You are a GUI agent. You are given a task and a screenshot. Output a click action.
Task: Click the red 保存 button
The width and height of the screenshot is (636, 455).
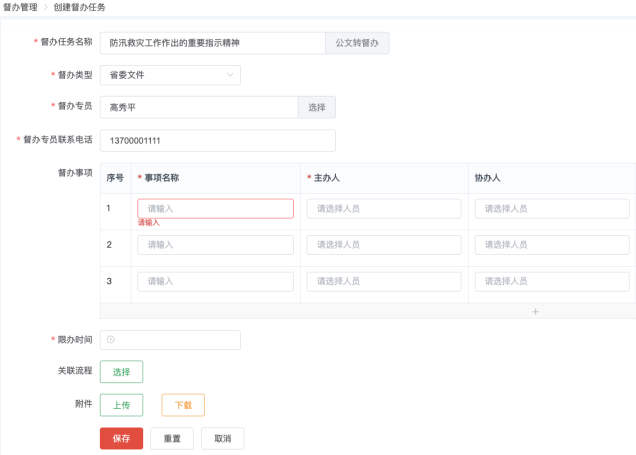(x=121, y=438)
